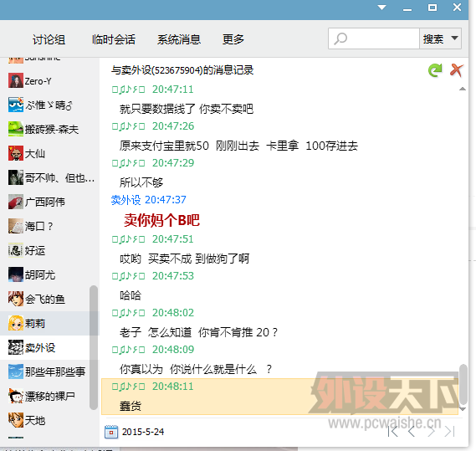Expand the 搜索 dropdown arrow
This screenshot has height=451, width=476.
[x=454, y=38]
